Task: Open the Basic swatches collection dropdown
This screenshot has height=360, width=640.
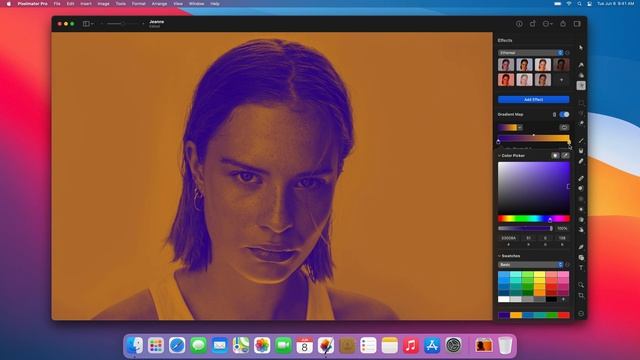Action: click(x=530, y=264)
